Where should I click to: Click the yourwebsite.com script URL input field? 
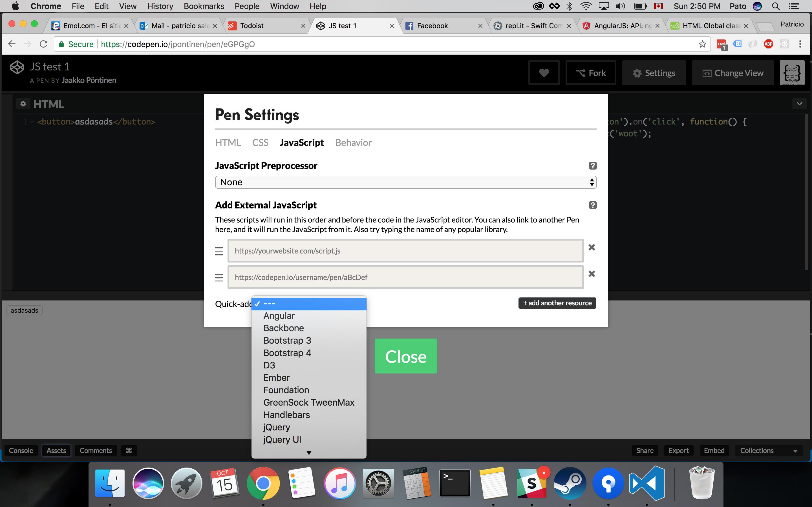click(x=405, y=251)
